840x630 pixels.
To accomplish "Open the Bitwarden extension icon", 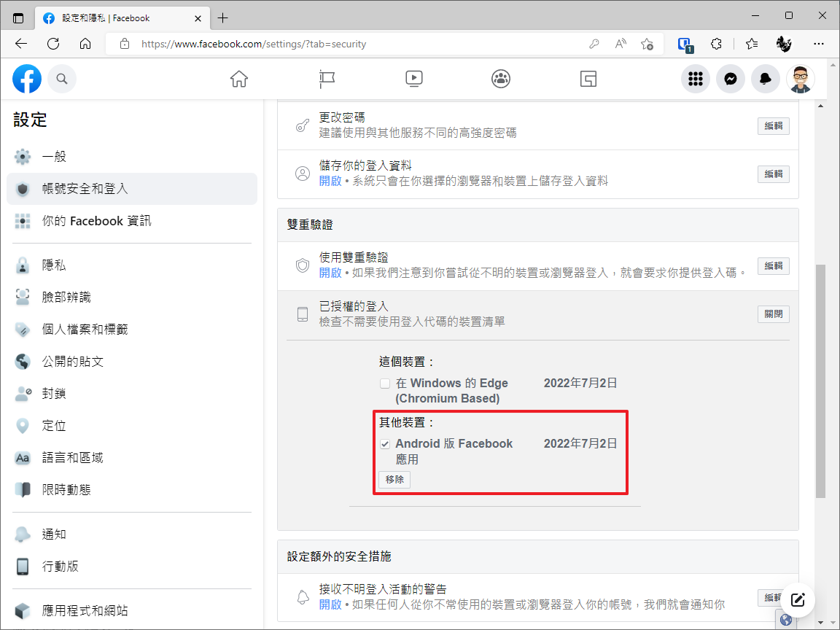I will click(685, 44).
